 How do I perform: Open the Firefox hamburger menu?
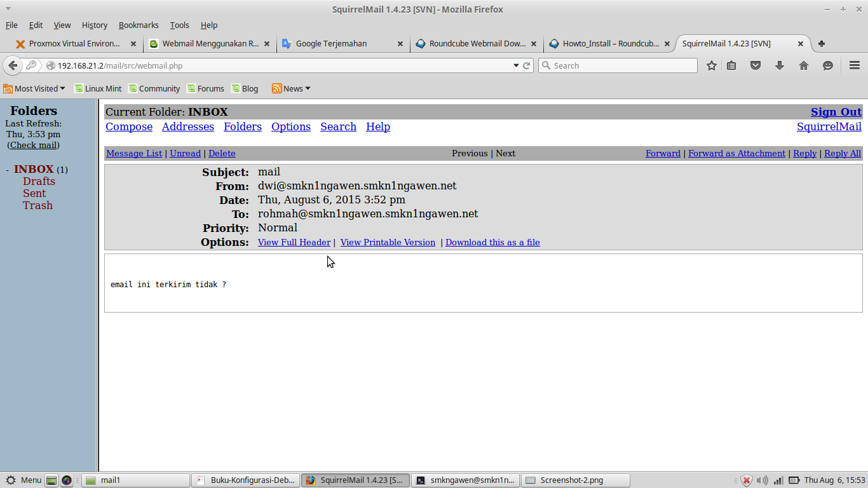pos(855,65)
